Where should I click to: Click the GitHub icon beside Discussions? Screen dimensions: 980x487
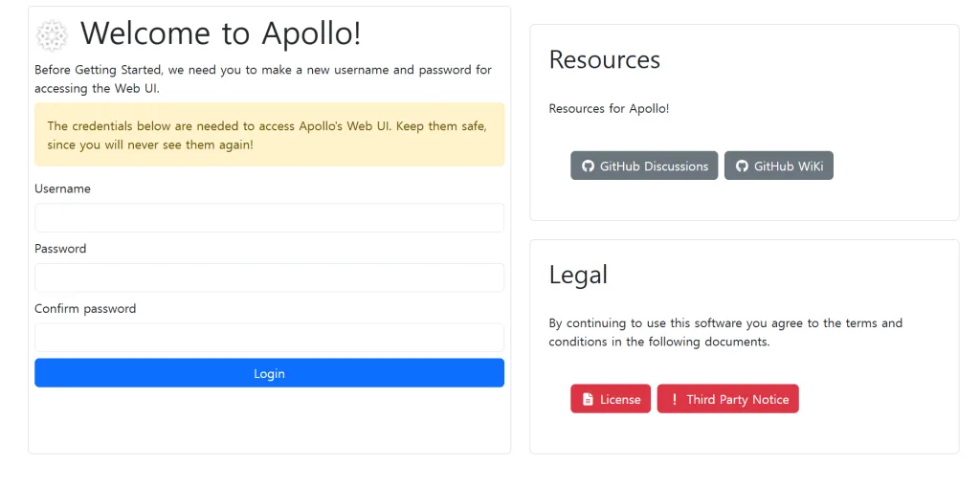point(589,166)
